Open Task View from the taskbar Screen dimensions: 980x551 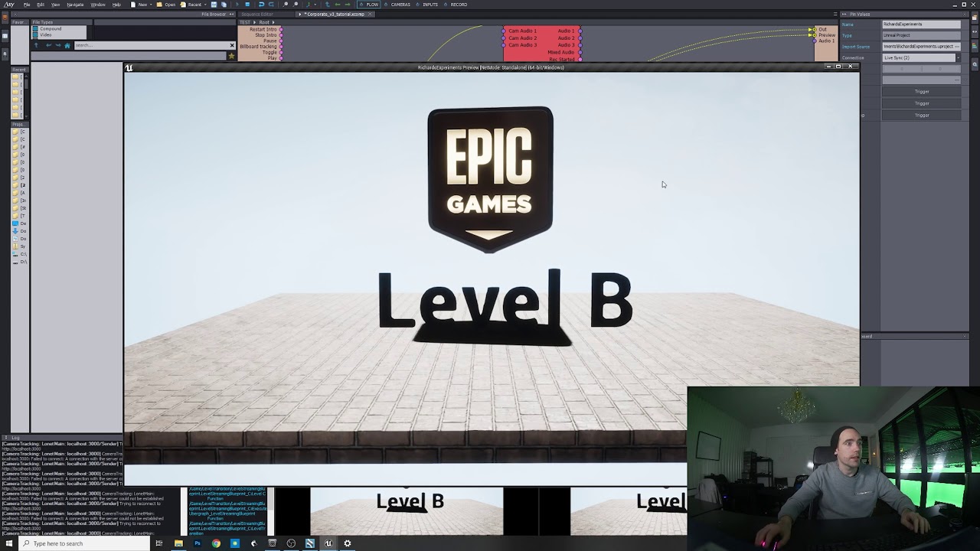[x=159, y=543]
